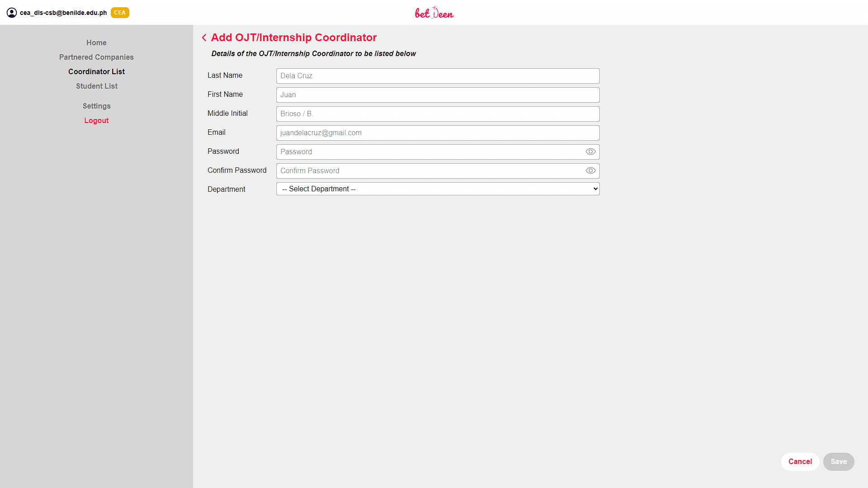Open the Select Department dropdown
Screen dimensions: 868x488
437,189
